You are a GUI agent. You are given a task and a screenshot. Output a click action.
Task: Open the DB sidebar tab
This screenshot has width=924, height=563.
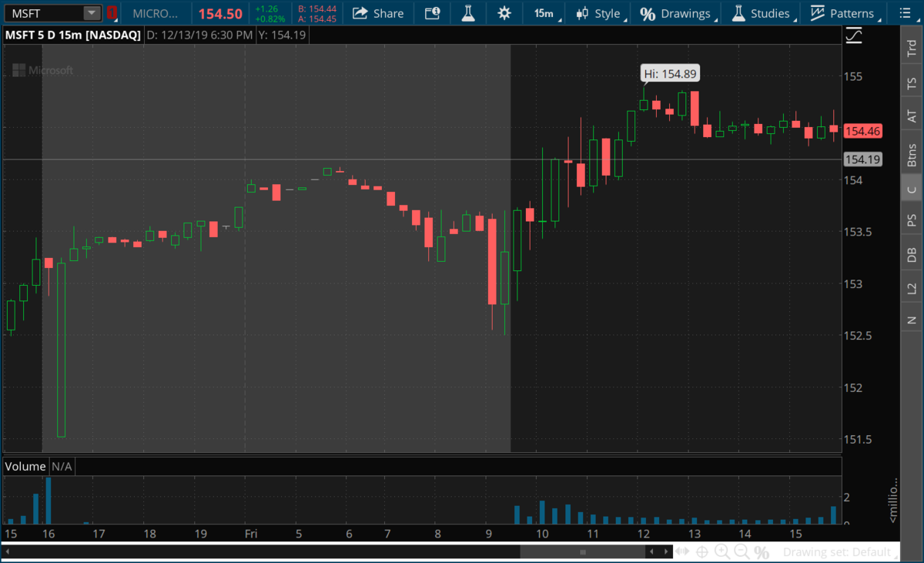[x=912, y=255]
